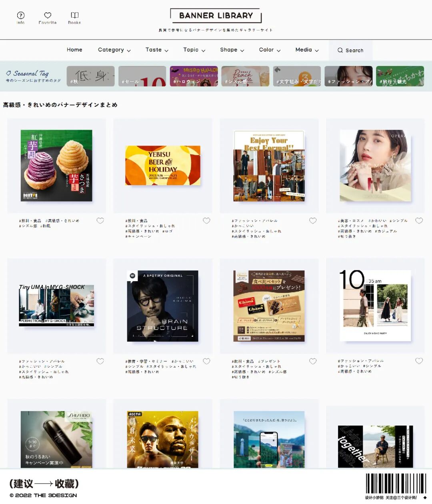Image resolution: width=432 pixels, height=504 pixels.
Task: Select the #ハロウィン seasonal tag
Action: [x=194, y=76]
